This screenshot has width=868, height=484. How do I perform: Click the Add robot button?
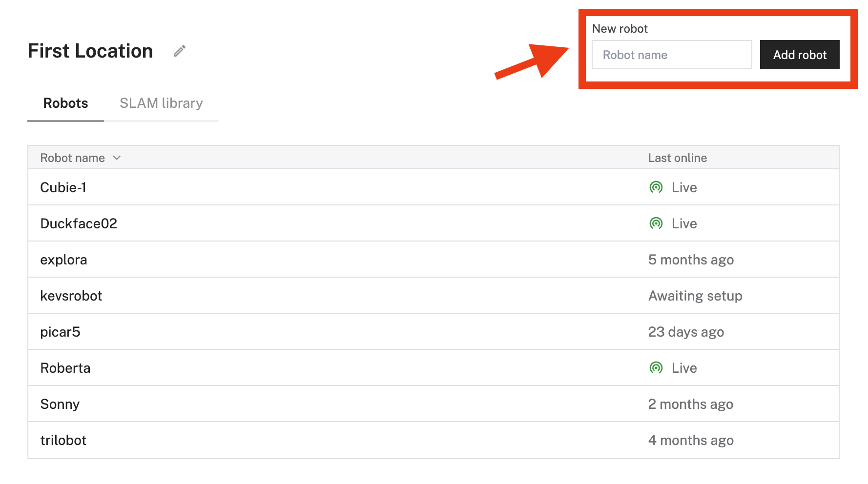800,55
